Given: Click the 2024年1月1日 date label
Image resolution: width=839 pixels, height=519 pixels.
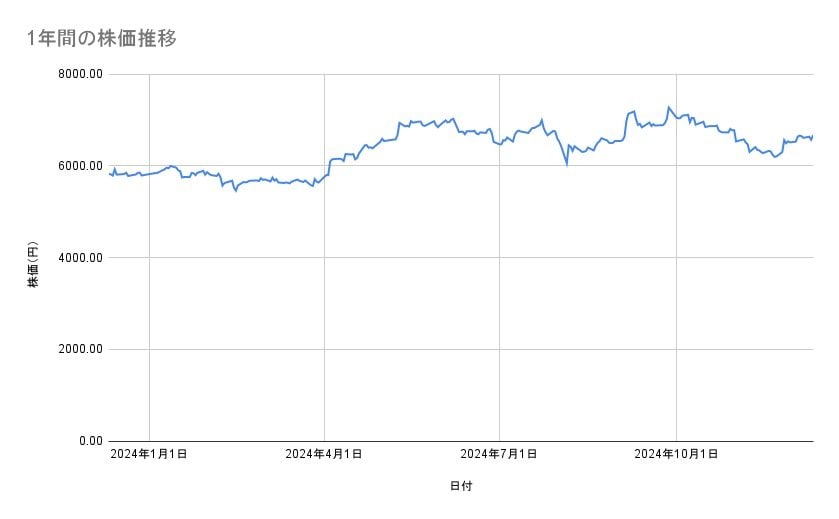Looking at the screenshot, I should (x=149, y=454).
